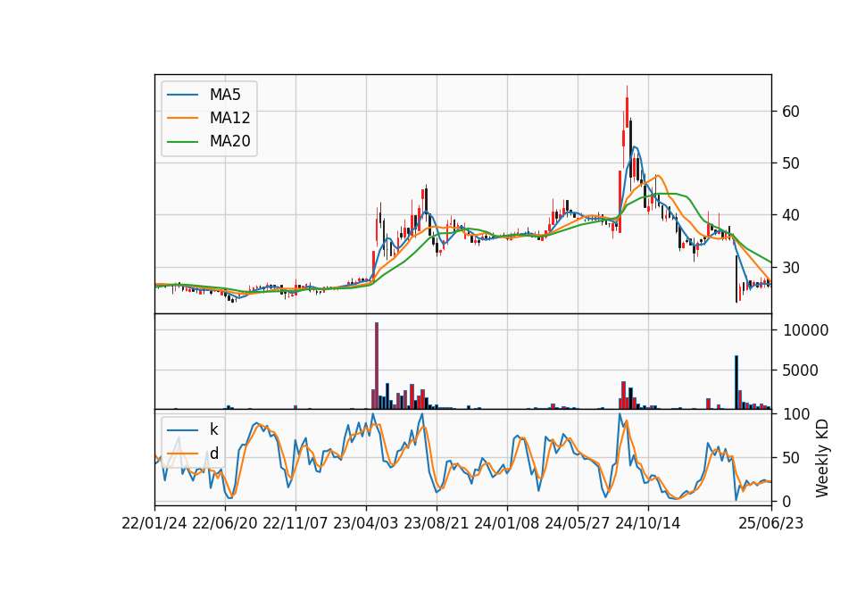The image size is (857, 616).
Task: Select the 24/01/08 date label
Action: tap(507, 523)
